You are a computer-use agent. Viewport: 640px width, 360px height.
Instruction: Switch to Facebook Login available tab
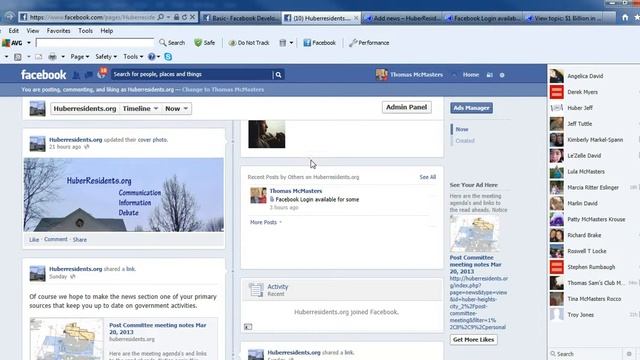pos(483,18)
